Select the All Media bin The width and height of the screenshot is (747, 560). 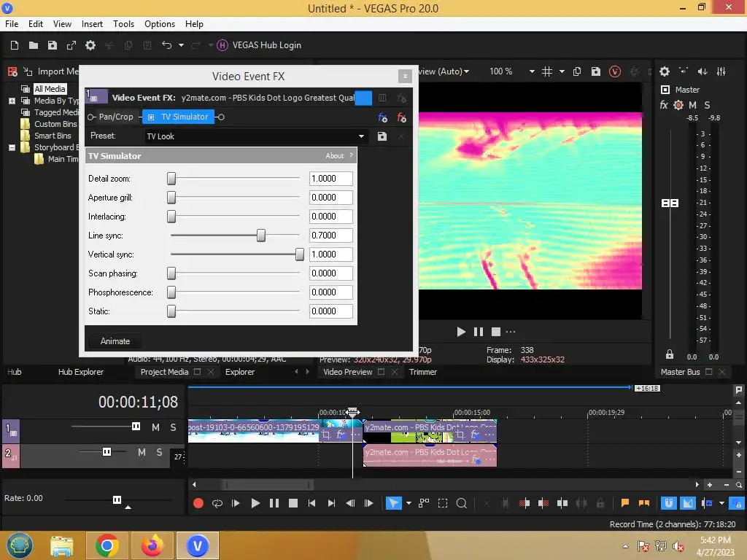[x=50, y=89]
